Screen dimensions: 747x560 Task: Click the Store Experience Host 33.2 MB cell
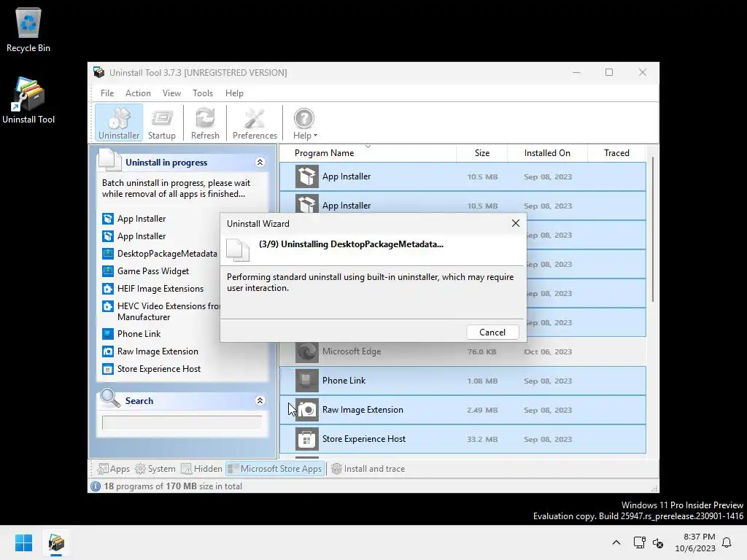tap(482, 439)
